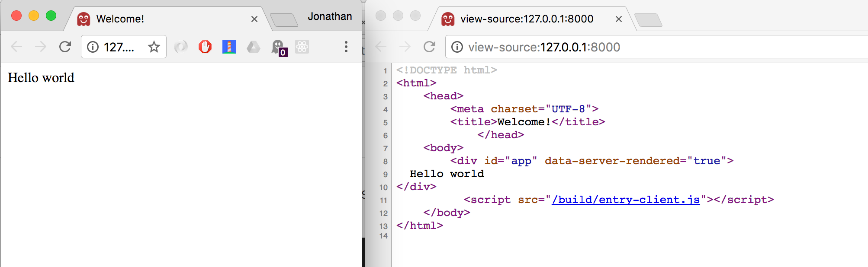The height and width of the screenshot is (267, 868).
Task: Bookmark this page with the star icon
Action: coord(154,47)
